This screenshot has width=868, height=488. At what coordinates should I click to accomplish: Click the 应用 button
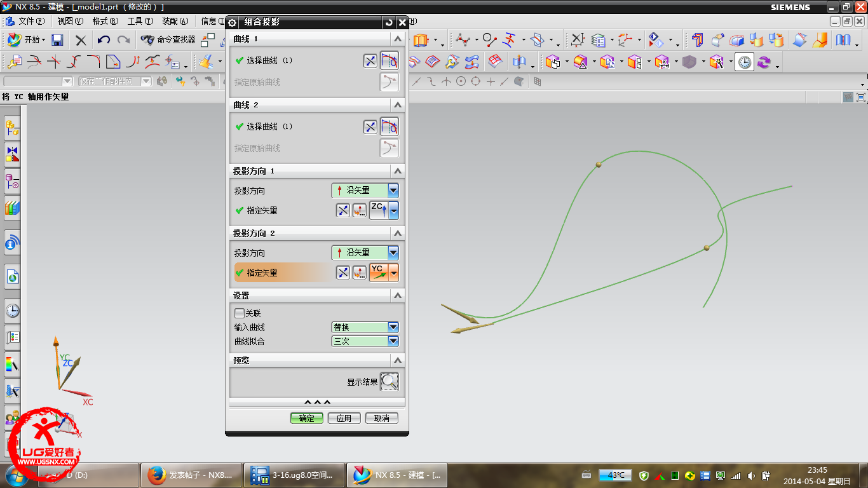point(344,418)
